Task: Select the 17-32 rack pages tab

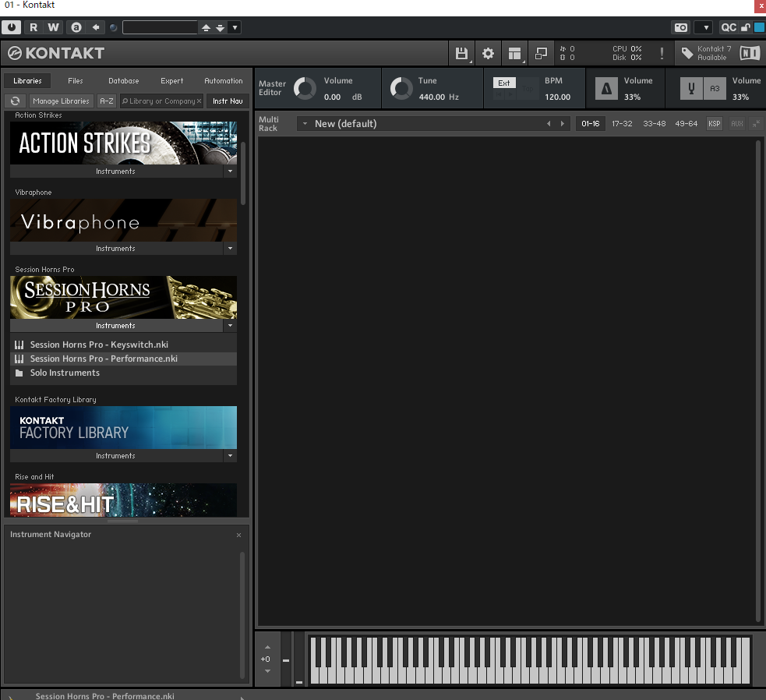Action: click(622, 123)
